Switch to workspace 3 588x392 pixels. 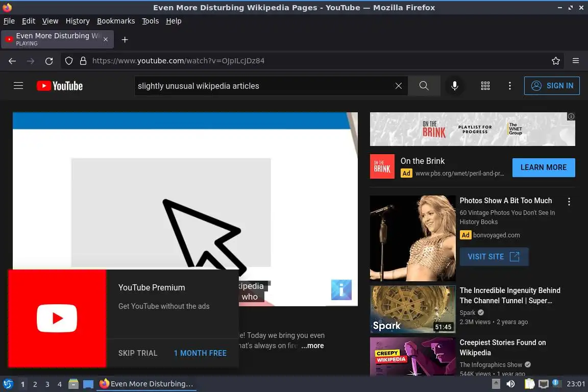pos(47,384)
